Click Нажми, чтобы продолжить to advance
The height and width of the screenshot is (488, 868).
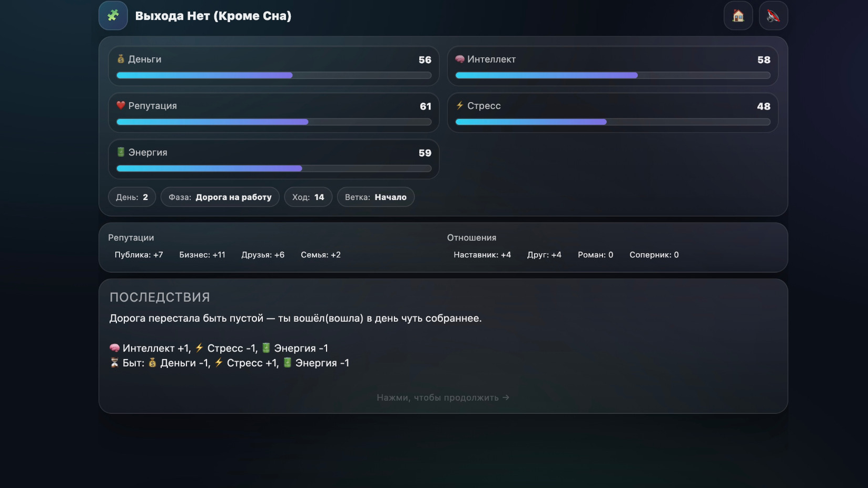click(442, 397)
